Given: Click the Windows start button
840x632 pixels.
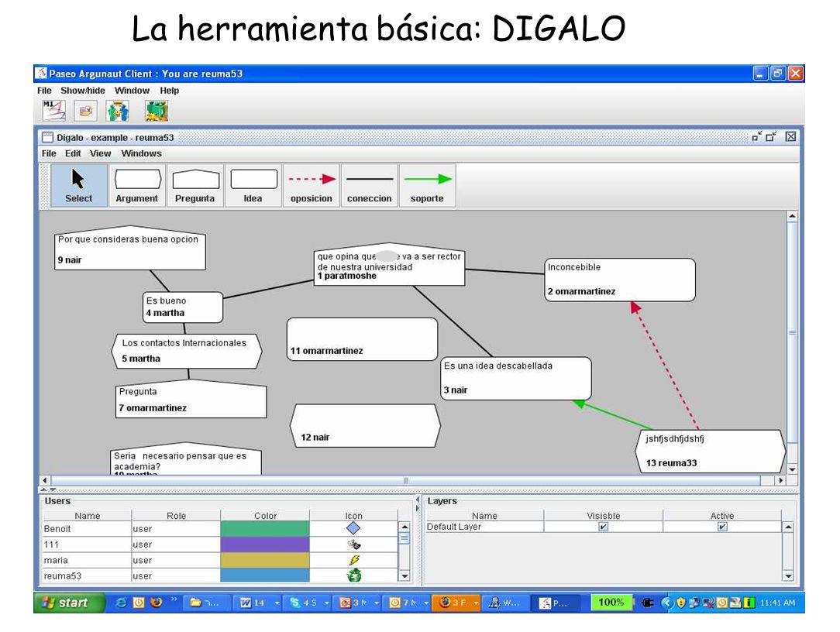Looking at the screenshot, I should pos(68,603).
